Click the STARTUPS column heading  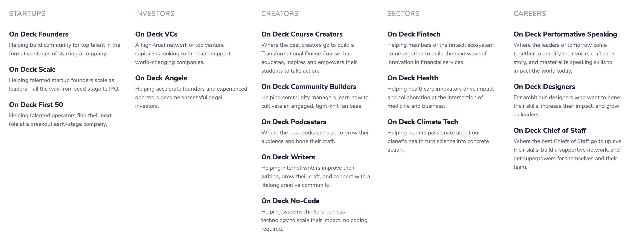[27, 14]
